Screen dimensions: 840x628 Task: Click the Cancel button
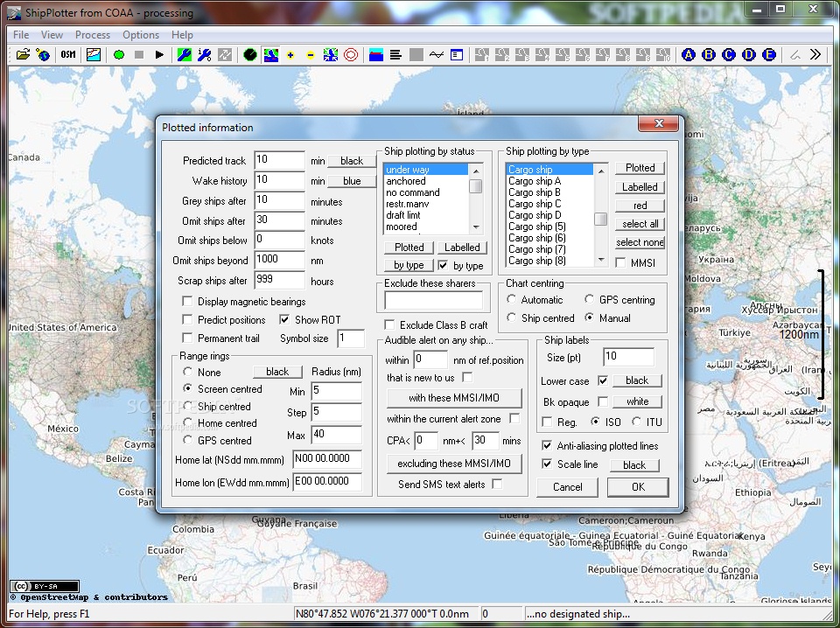coord(567,486)
